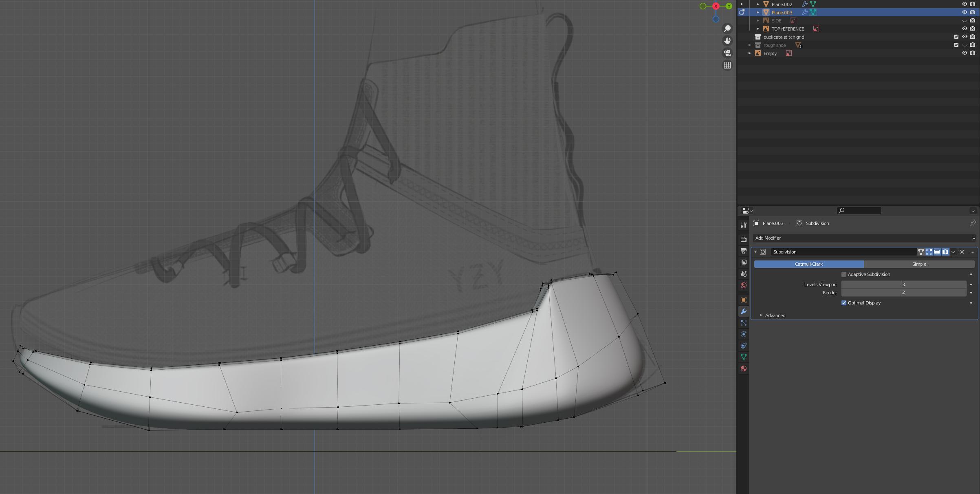This screenshot has width=980, height=494.
Task: Remove the Subdivision modifier with X
Action: pyautogui.click(x=962, y=252)
